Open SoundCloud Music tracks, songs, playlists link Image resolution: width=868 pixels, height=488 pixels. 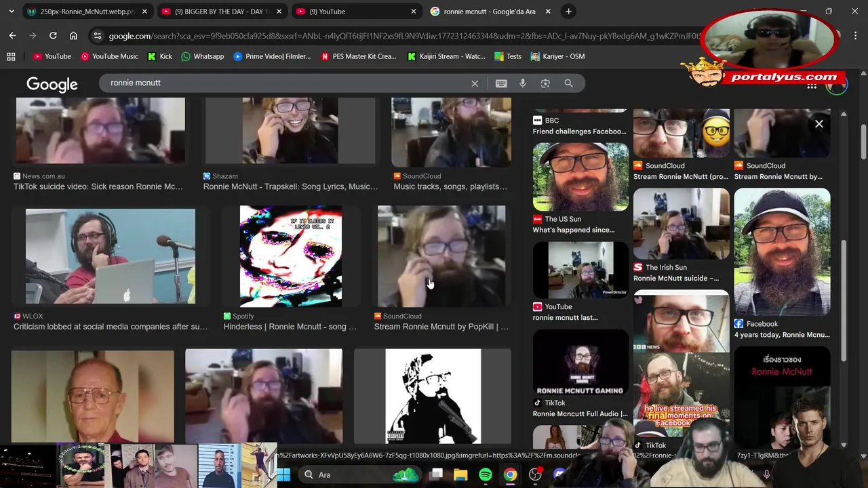[450, 186]
